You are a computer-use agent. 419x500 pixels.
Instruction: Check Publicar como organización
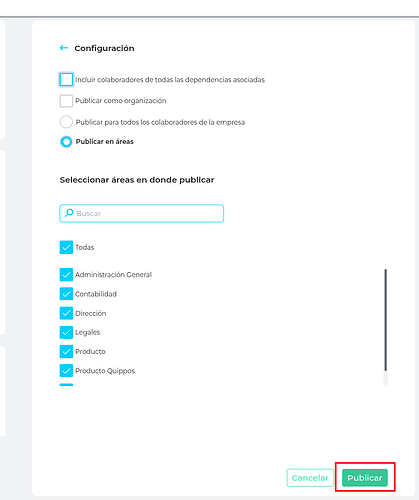coord(66,101)
